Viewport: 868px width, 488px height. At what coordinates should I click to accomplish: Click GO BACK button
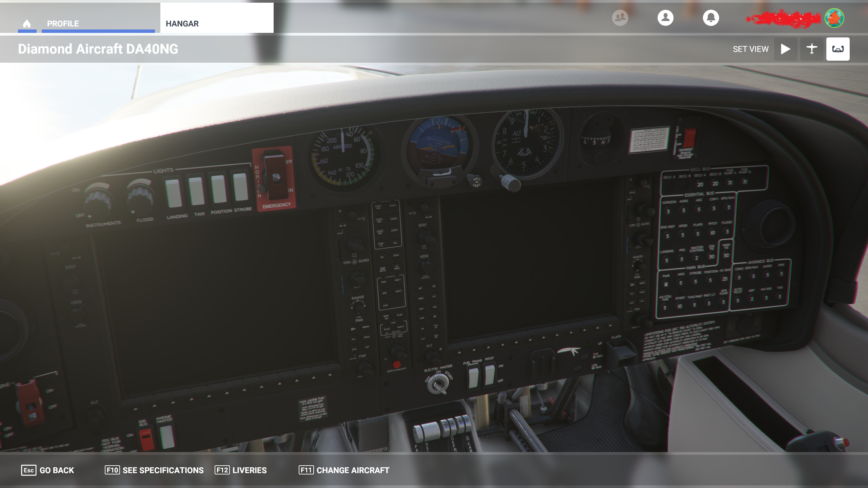coord(48,470)
